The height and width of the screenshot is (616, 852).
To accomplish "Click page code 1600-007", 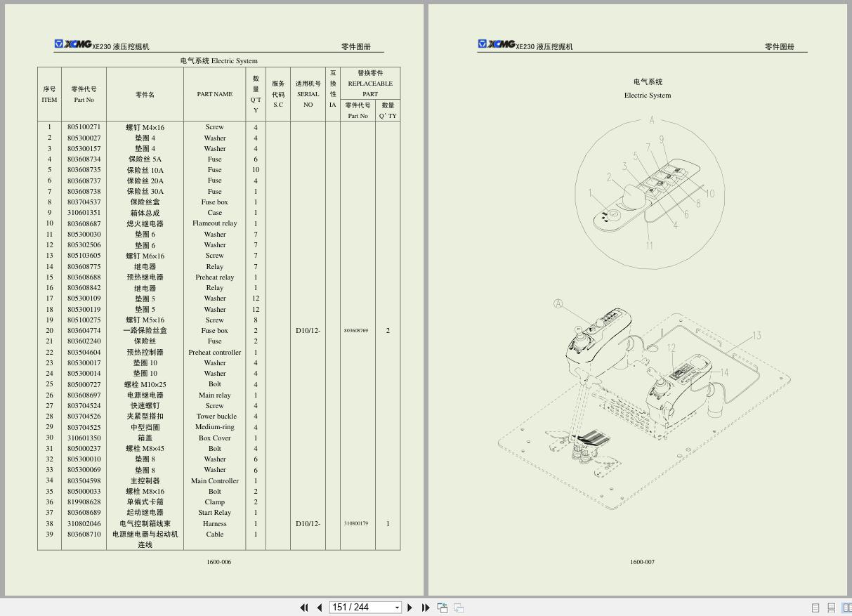I will point(642,562).
